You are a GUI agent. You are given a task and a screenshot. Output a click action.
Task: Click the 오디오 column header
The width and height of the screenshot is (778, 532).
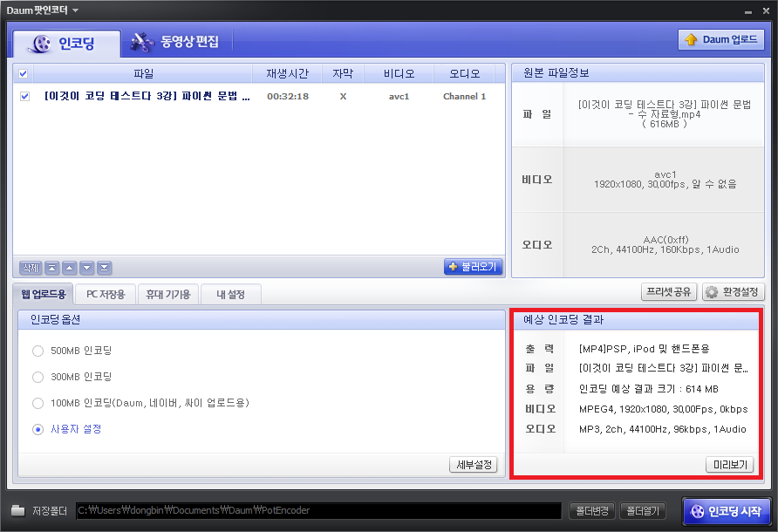pyautogui.click(x=464, y=73)
